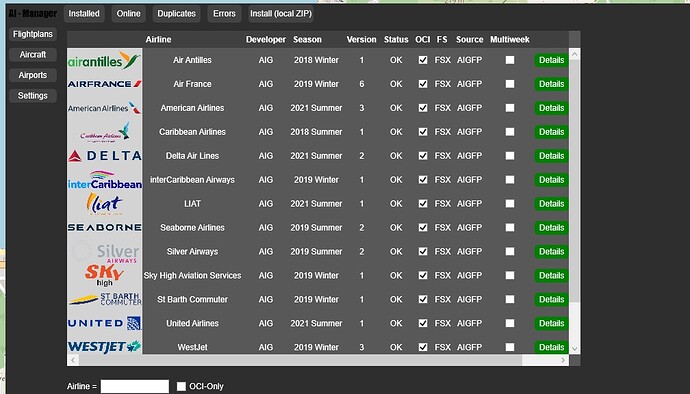Toggle OCI checkbox for Air France

click(423, 84)
